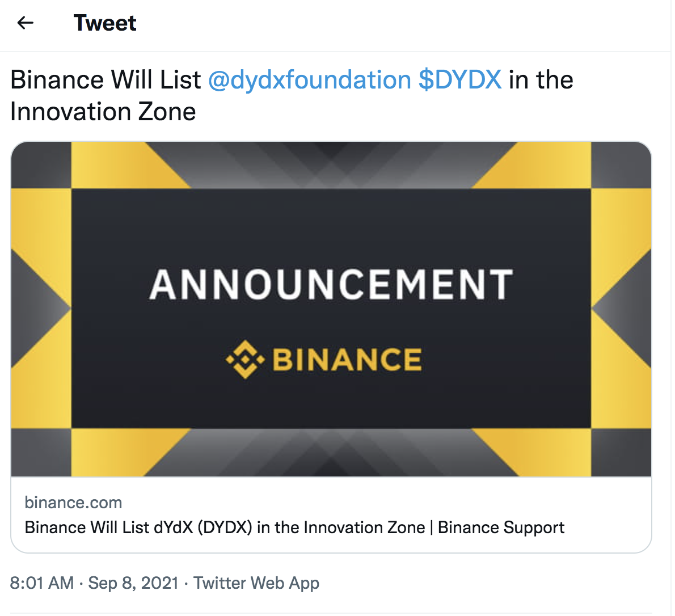Click the Sep 8, 2021 date

(133, 583)
